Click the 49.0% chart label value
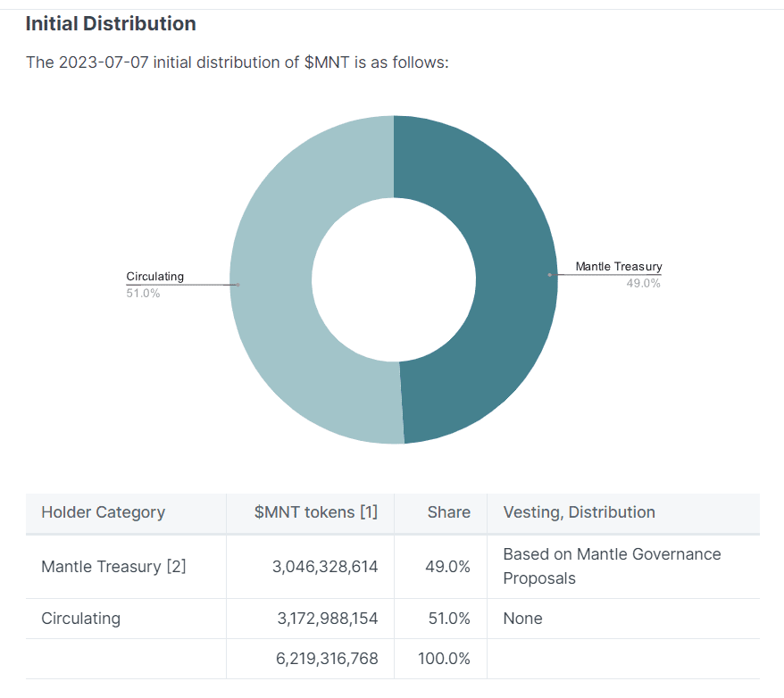 tap(643, 283)
